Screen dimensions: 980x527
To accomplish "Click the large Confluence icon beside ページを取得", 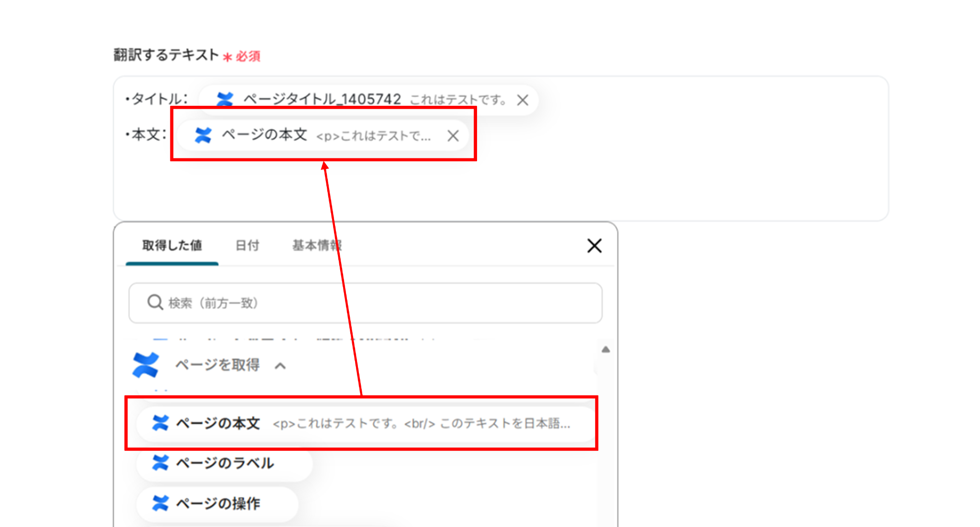I will click(145, 365).
